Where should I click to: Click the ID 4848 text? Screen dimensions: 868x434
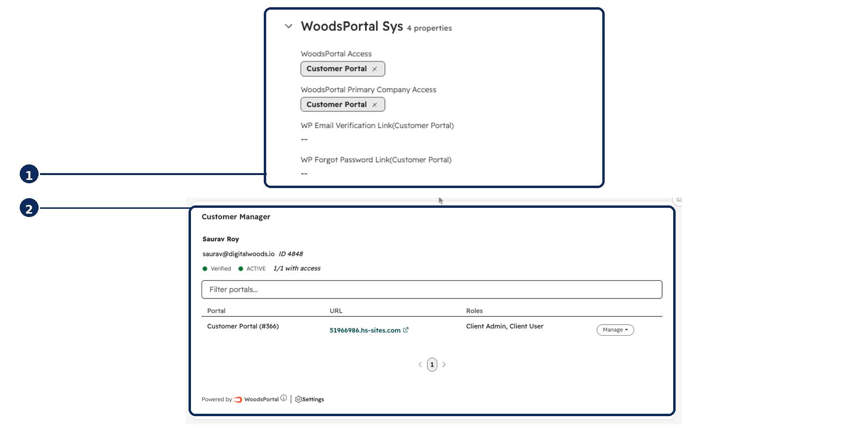pos(291,254)
